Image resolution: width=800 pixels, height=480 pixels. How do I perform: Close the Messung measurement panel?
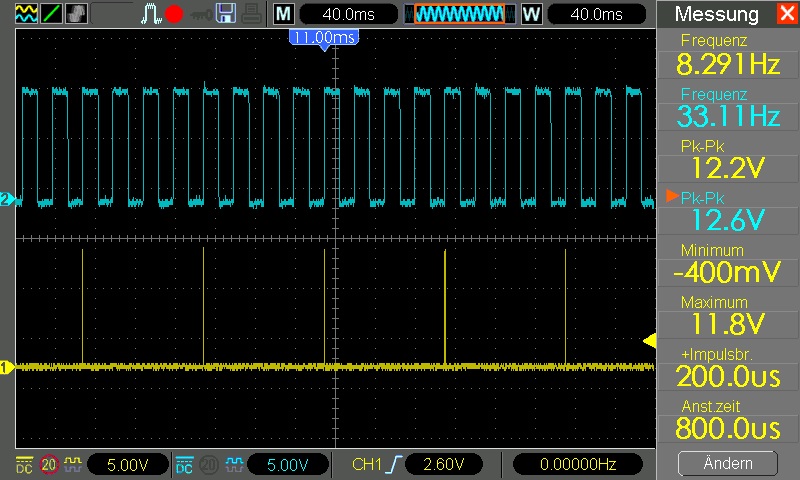click(x=787, y=13)
